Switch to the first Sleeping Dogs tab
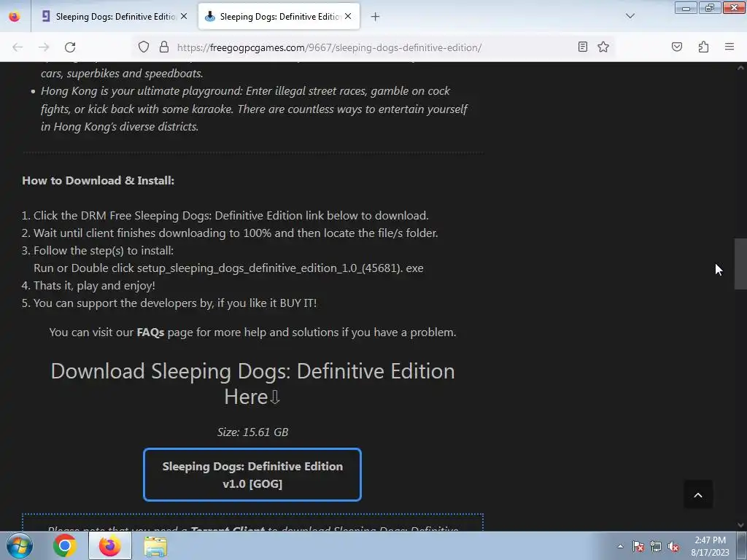This screenshot has width=747, height=560. 115,17
